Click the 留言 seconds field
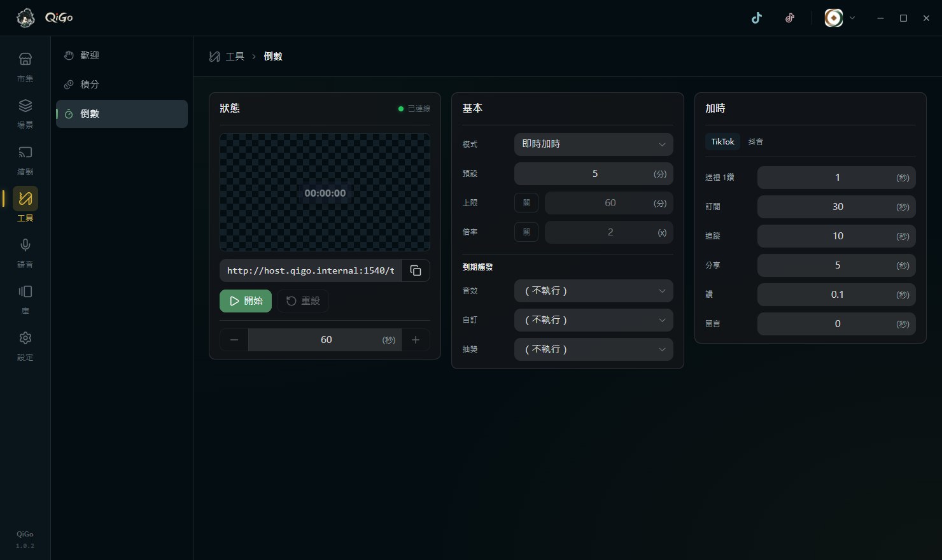 836,324
